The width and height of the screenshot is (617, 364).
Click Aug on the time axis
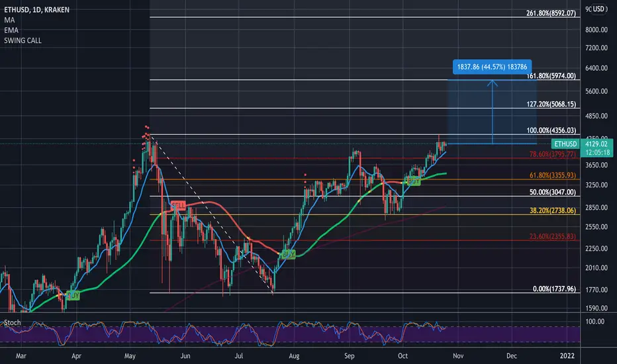click(294, 356)
